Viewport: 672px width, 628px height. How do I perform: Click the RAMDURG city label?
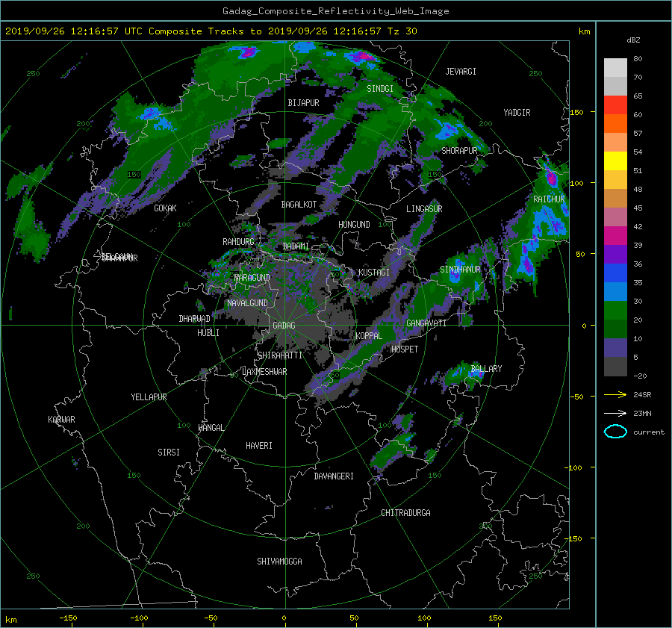(x=238, y=242)
